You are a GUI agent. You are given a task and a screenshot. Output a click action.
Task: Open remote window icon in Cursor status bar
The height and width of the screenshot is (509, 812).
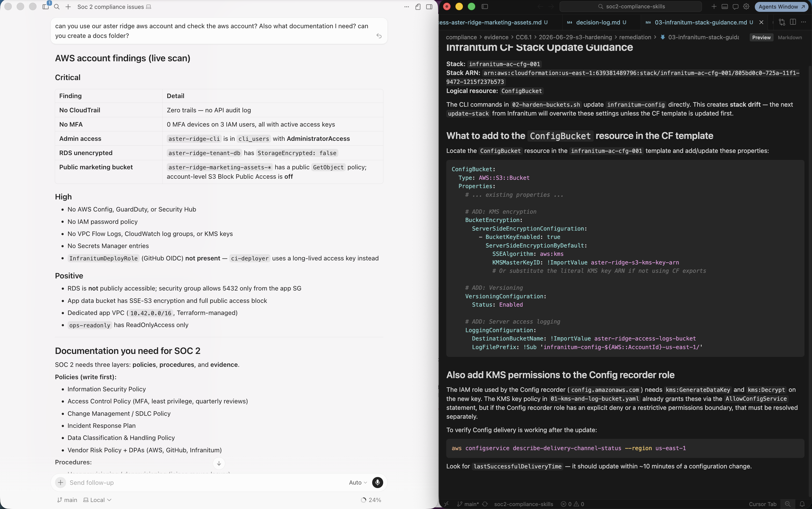(446, 504)
